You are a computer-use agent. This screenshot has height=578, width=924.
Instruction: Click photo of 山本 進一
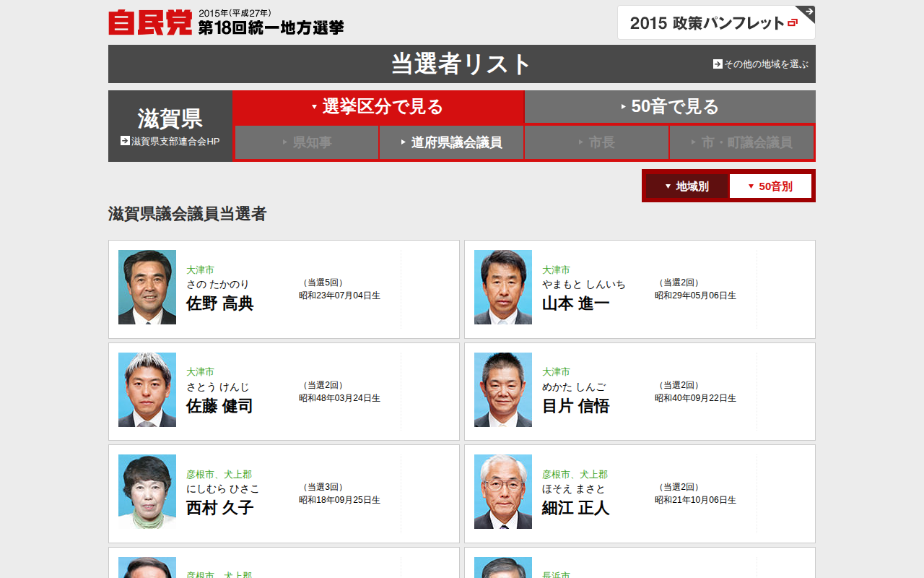pyautogui.click(x=503, y=287)
